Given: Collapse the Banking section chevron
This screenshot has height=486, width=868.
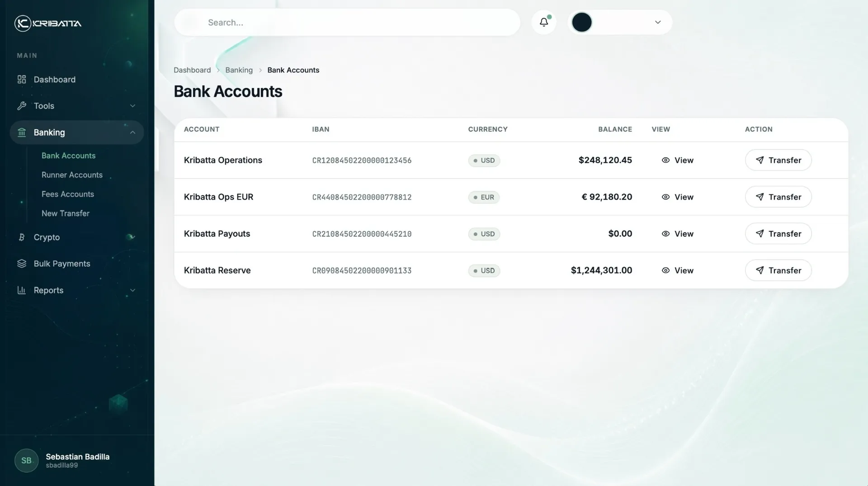Looking at the screenshot, I should click(x=132, y=132).
